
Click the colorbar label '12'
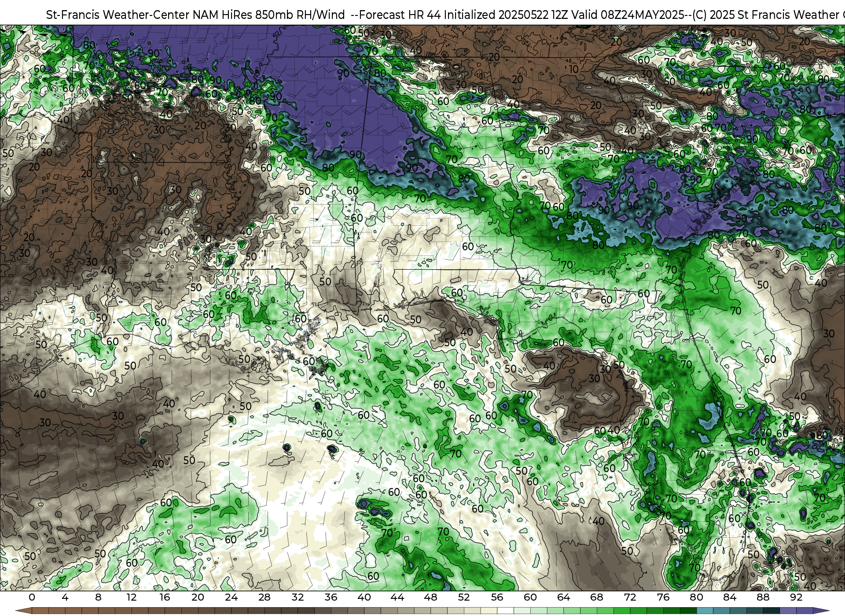coord(132,597)
